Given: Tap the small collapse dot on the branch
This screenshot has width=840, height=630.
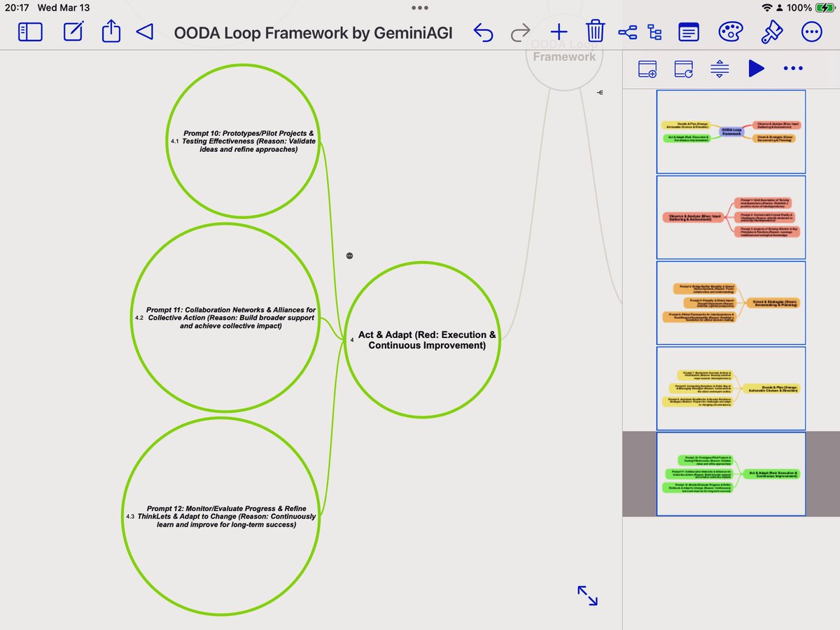Looking at the screenshot, I should tap(349, 256).
